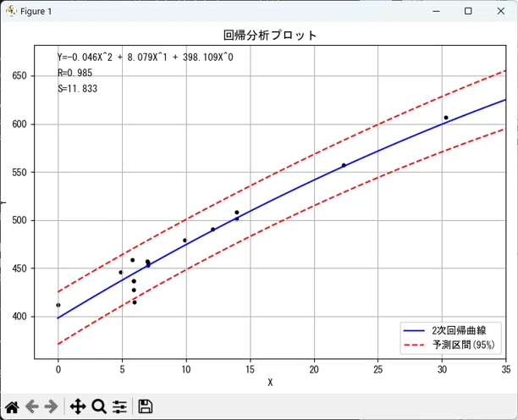Screen dimensions: 518x420
Task: Click x-axis tick label 25
Action: tap(378, 369)
